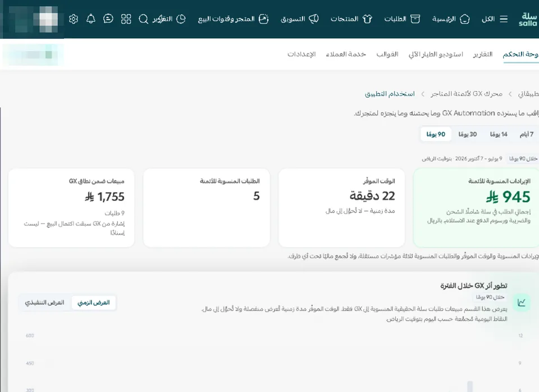Click the خلال 90 يومًا date badge

click(x=523, y=158)
